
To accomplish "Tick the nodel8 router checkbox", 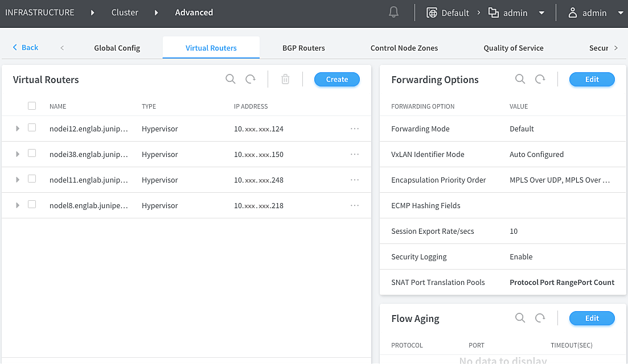I will coord(32,205).
